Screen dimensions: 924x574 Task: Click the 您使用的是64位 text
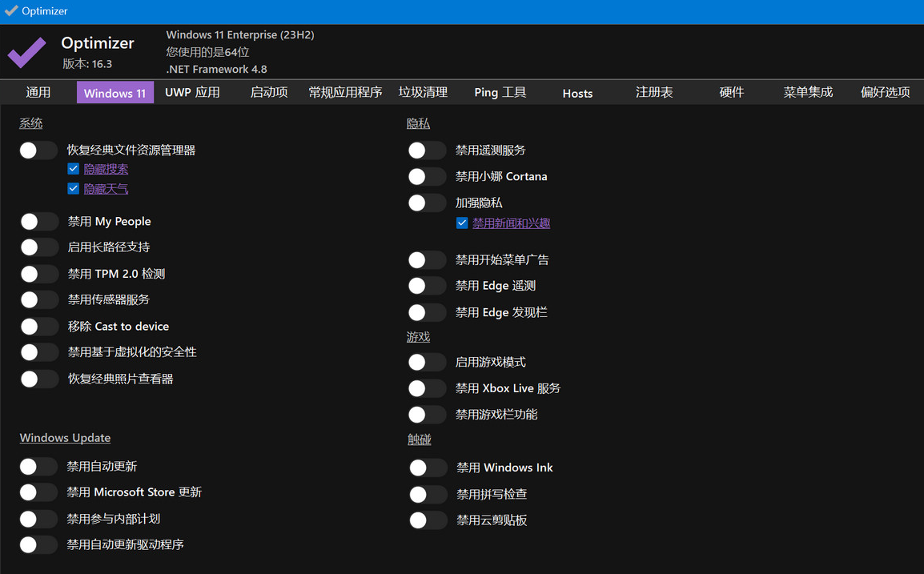(x=207, y=52)
